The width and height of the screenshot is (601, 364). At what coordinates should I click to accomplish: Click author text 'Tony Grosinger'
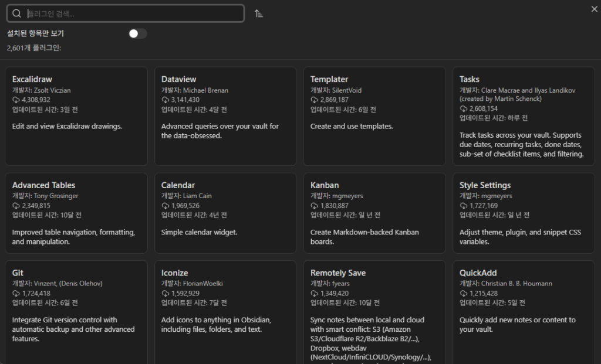tap(56, 196)
